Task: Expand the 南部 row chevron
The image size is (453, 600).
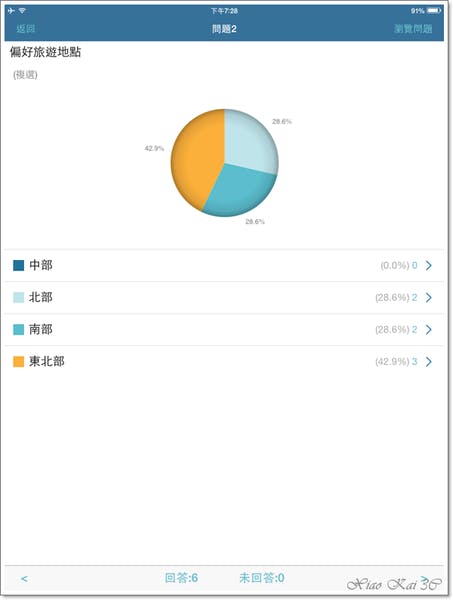Action: [x=429, y=329]
